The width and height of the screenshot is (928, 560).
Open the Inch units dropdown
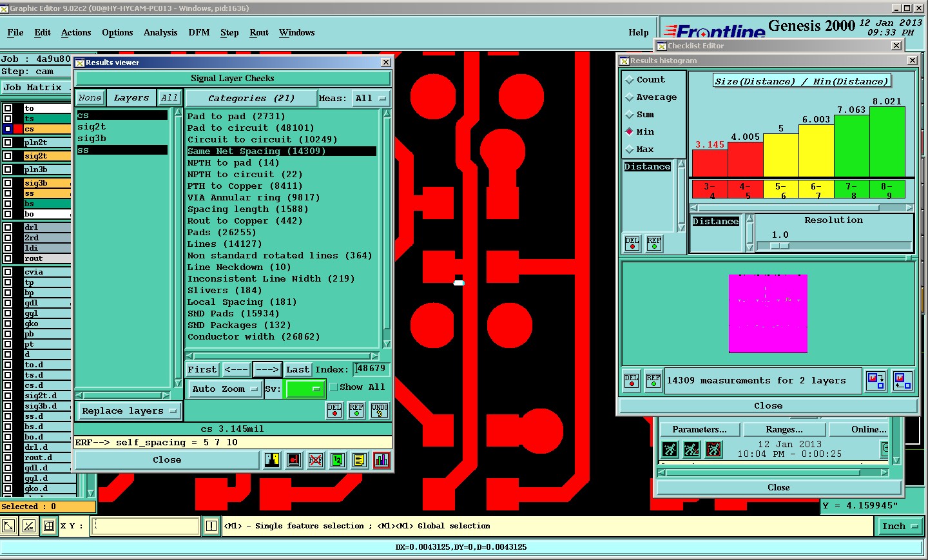pyautogui.click(x=900, y=526)
